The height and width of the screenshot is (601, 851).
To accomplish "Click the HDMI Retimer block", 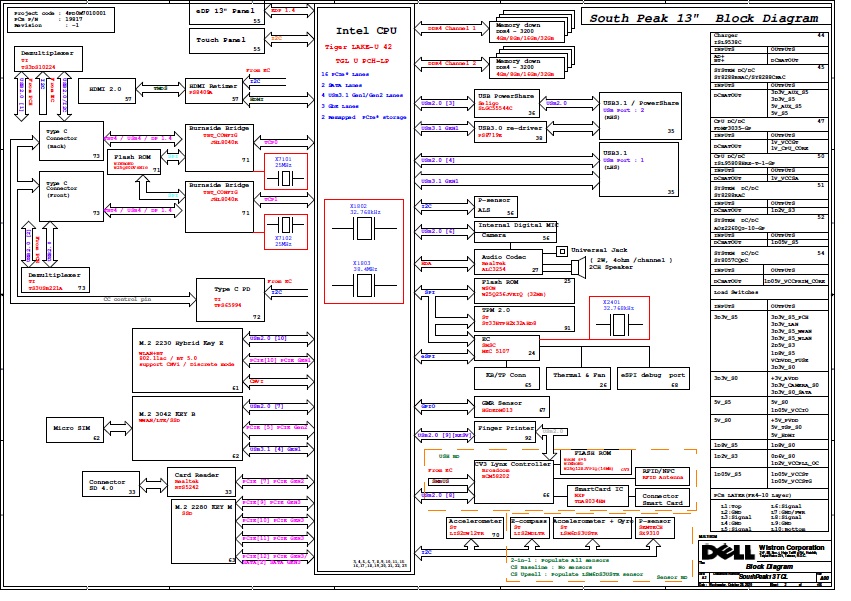I will click(x=214, y=92).
